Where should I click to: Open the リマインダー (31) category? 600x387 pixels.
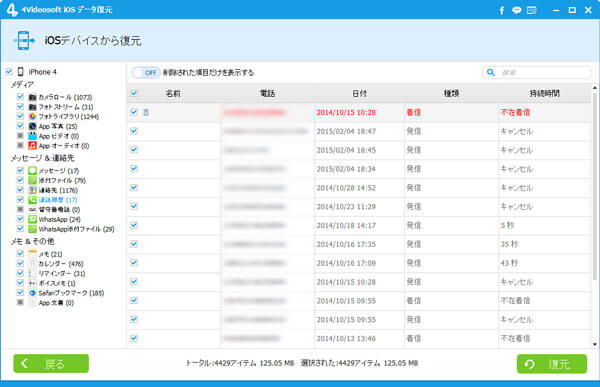pos(62,273)
